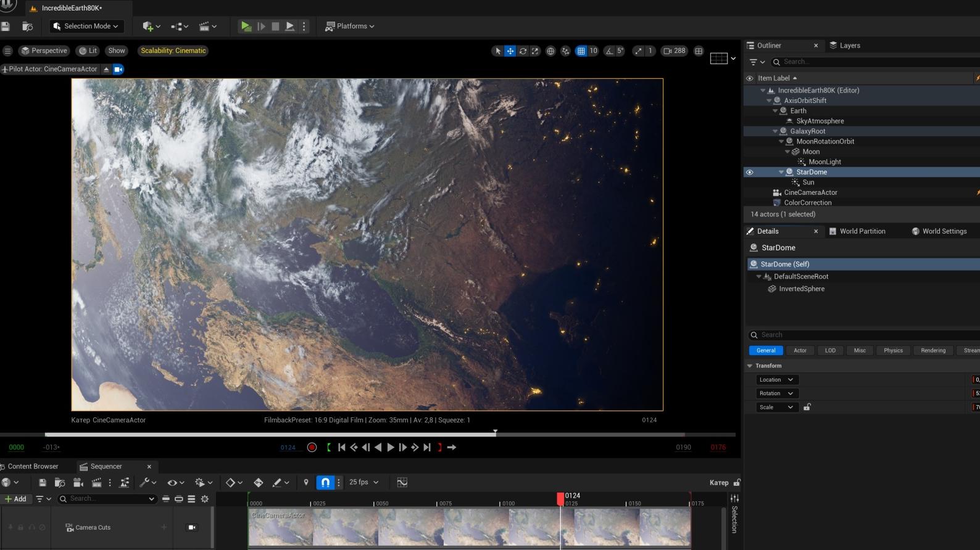Viewport: 980px width, 550px height.
Task: Open the 25 fps frame rate dropdown
Action: click(x=363, y=482)
